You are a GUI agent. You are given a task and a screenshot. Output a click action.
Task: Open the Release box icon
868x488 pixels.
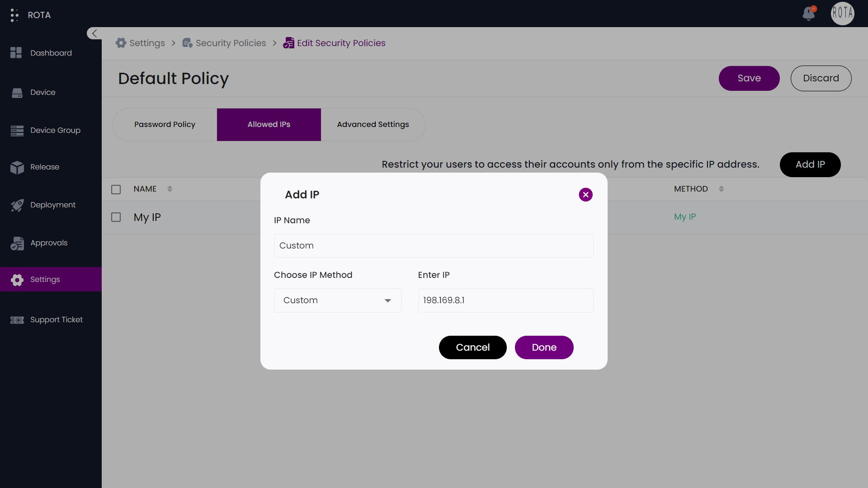click(17, 167)
